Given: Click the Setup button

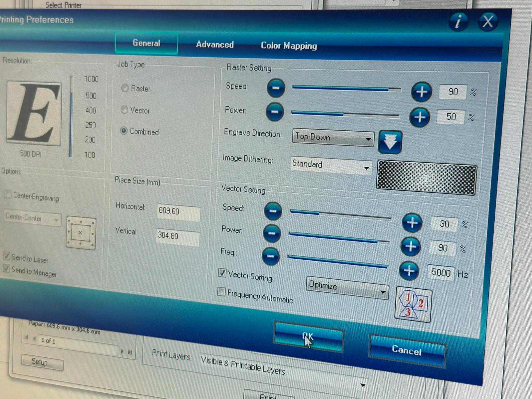Looking at the screenshot, I should 42,363.
